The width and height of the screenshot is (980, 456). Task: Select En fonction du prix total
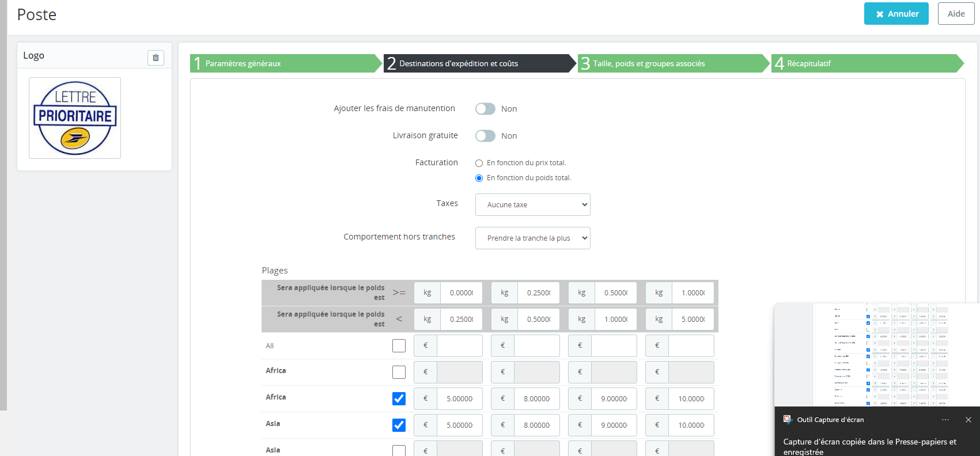(x=479, y=163)
